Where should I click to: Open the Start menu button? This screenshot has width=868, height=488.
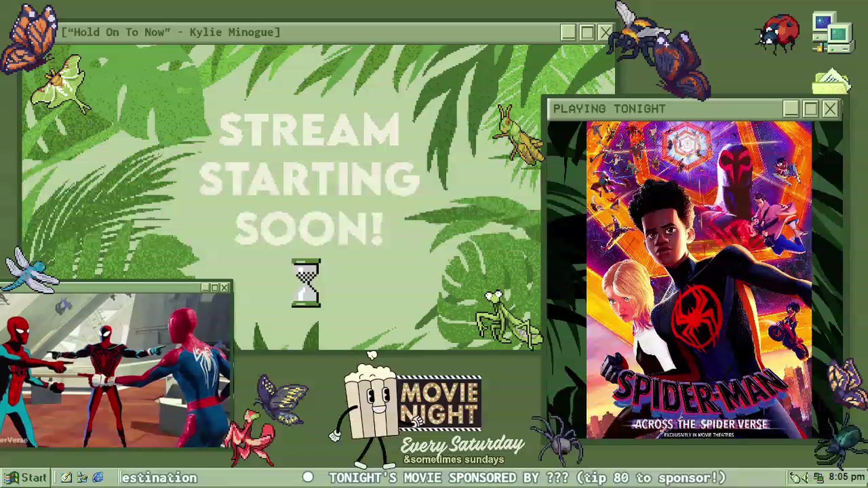click(25, 478)
